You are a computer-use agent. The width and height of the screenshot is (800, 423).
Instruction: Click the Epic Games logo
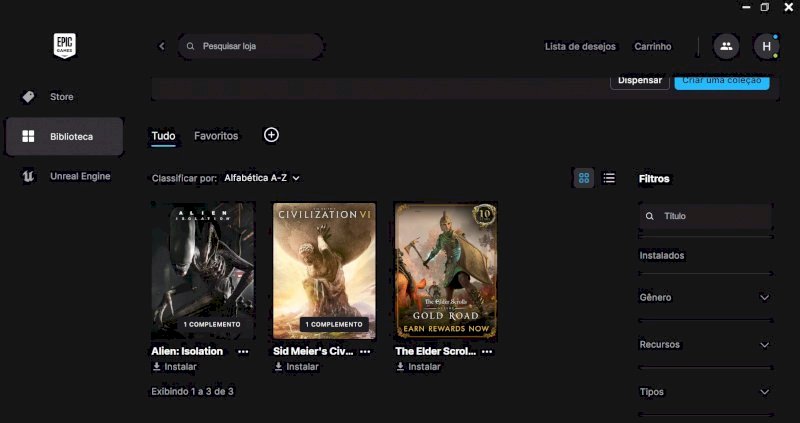click(65, 45)
